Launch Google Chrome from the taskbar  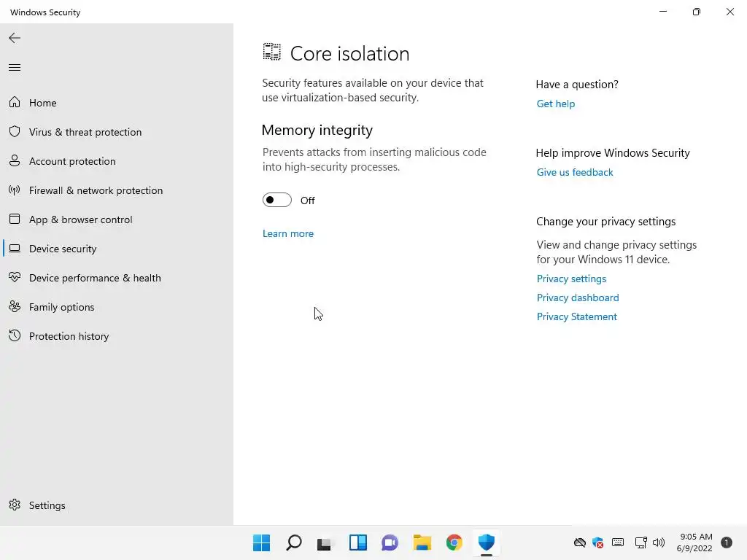(x=454, y=542)
